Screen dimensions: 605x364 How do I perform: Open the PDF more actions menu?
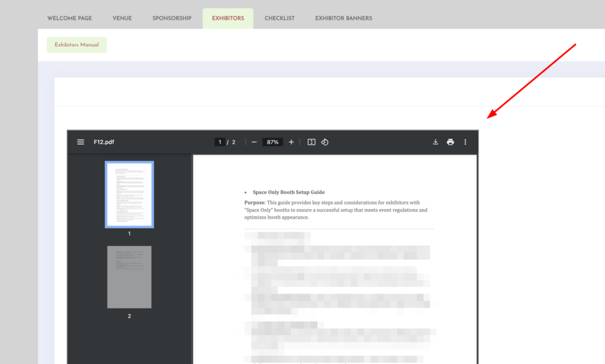tap(465, 142)
